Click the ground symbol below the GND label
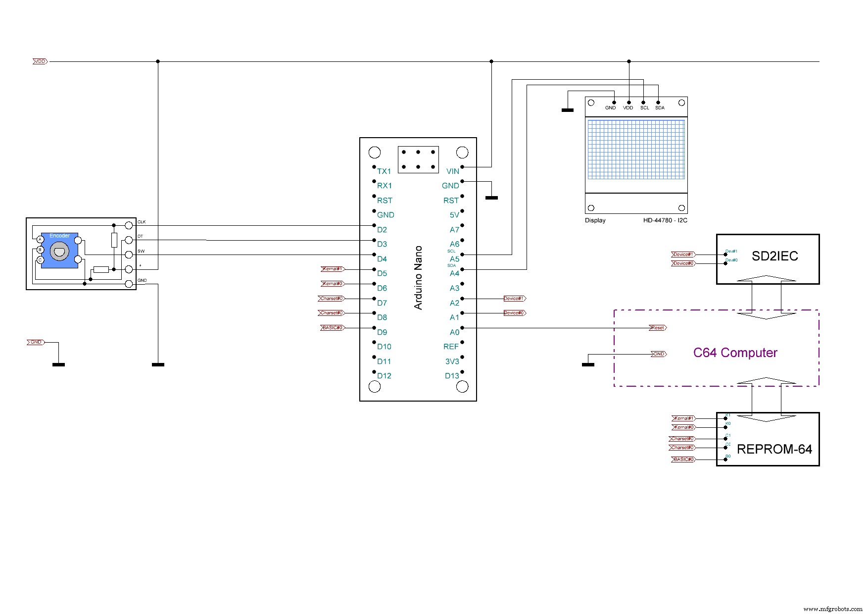The width and height of the screenshot is (868, 614). (59, 363)
